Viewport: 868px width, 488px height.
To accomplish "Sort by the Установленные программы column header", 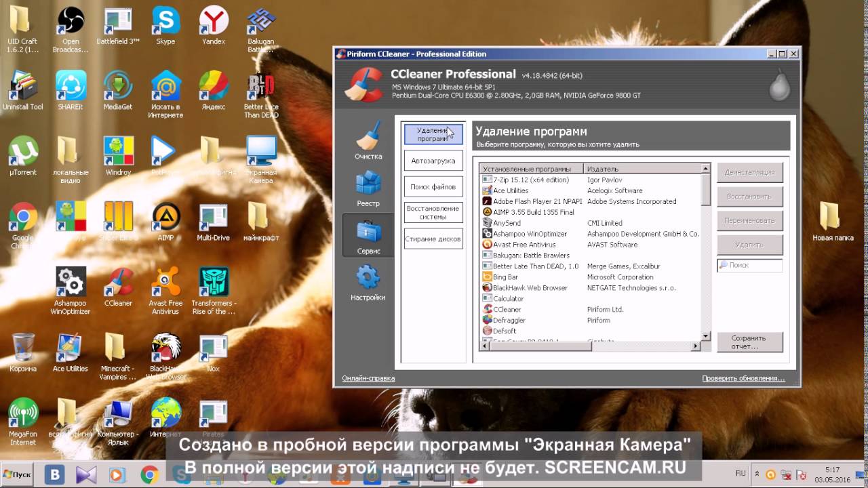I will pyautogui.click(x=532, y=169).
